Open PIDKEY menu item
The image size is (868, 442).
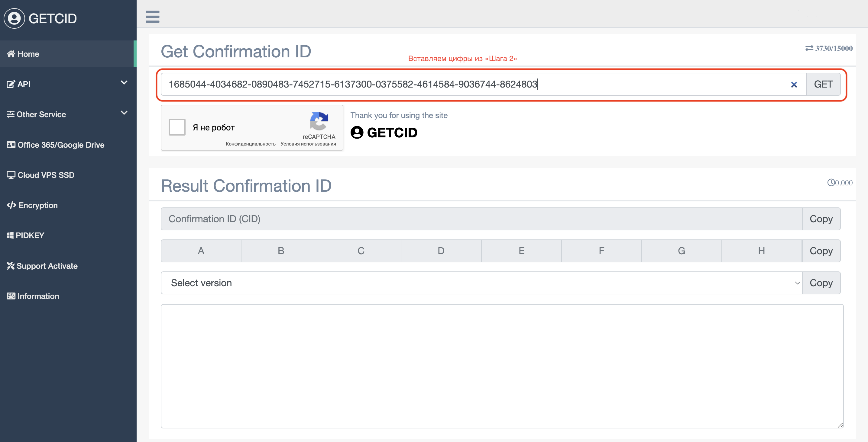point(68,235)
